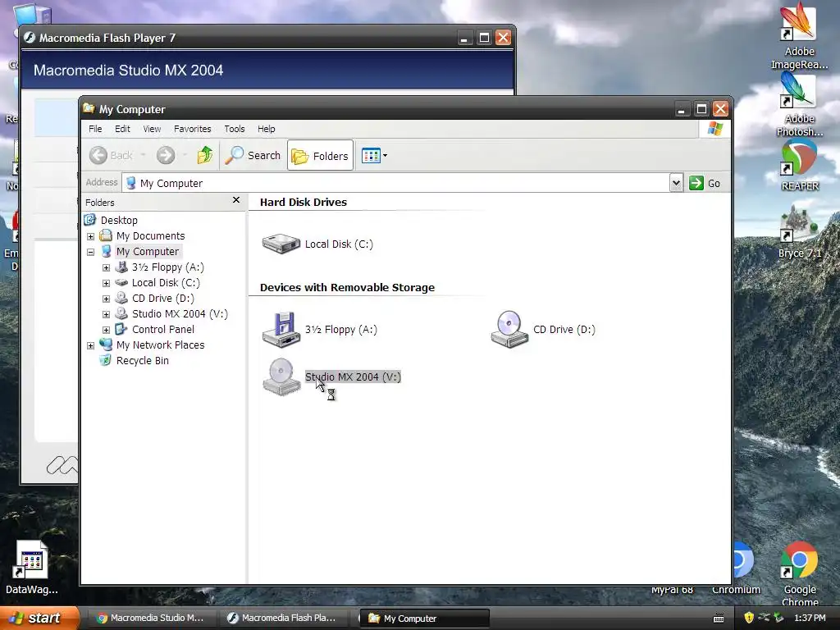
Task: Open the File menu
Action: pos(95,129)
